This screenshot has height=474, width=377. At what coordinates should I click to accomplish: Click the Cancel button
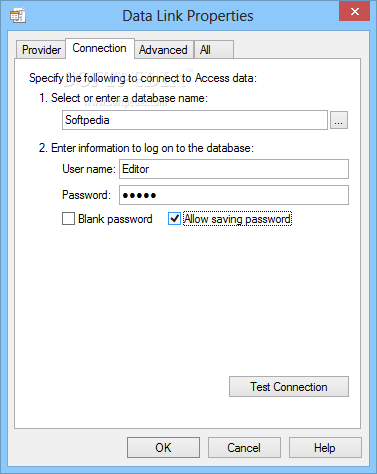[244, 448]
